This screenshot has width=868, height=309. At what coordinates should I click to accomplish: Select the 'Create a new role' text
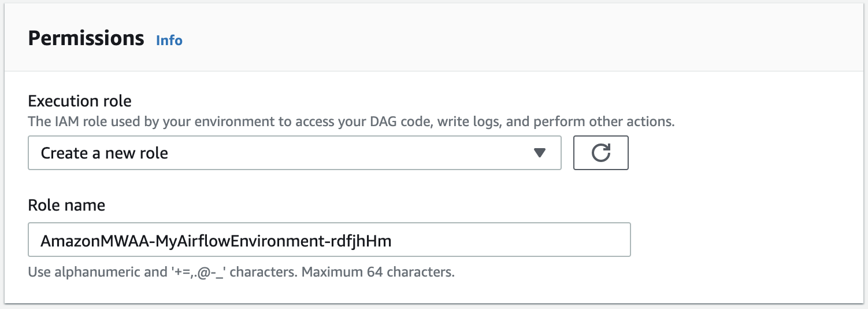[x=105, y=153]
